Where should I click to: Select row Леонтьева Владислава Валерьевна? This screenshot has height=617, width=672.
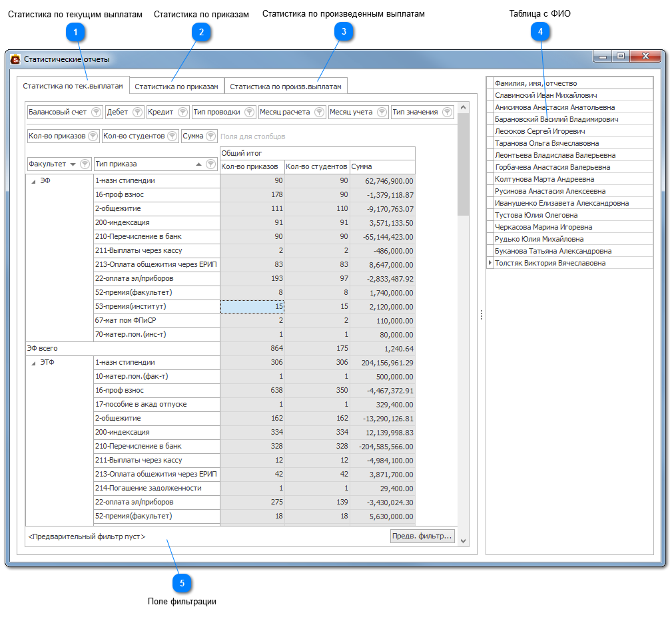click(573, 155)
